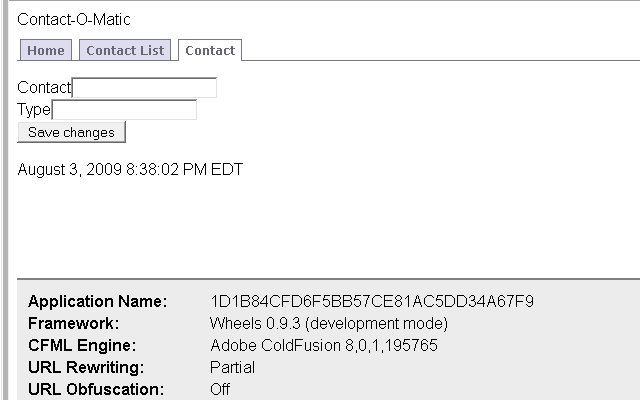Switch to the Contact List tab

pyautogui.click(x=125, y=50)
